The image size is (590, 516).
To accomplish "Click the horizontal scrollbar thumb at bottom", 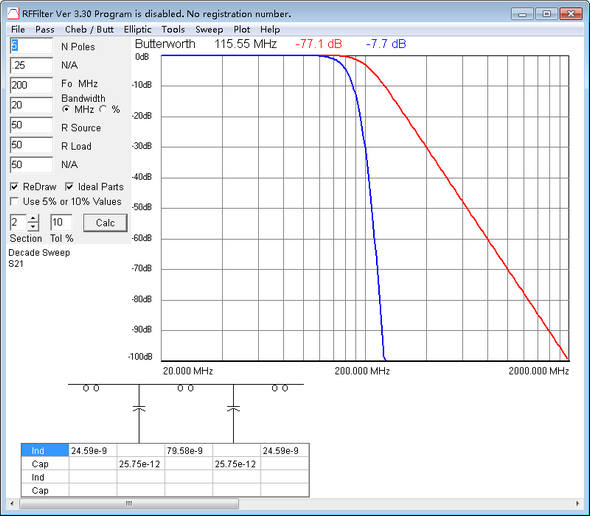I will (x=129, y=503).
